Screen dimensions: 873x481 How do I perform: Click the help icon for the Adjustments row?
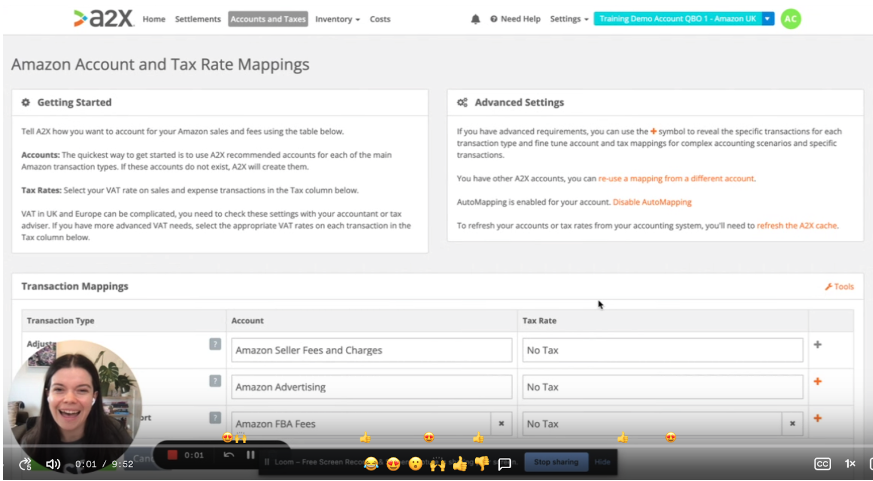215,344
